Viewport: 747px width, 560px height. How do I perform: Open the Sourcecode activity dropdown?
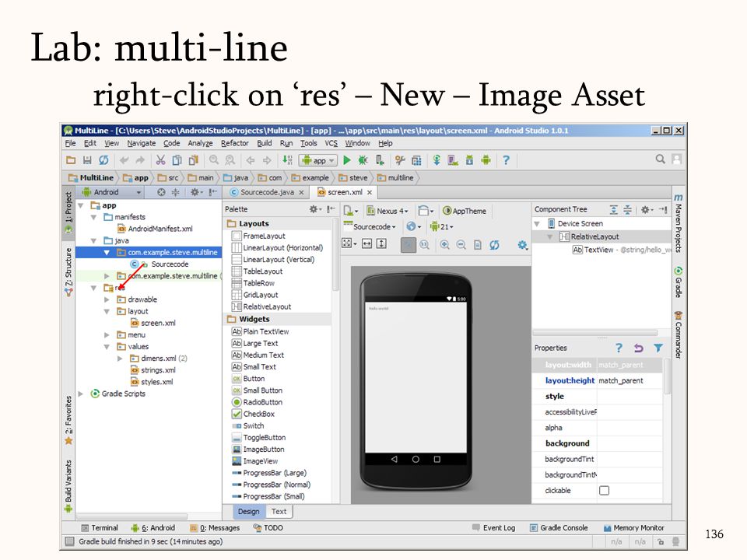pyautogui.click(x=370, y=227)
